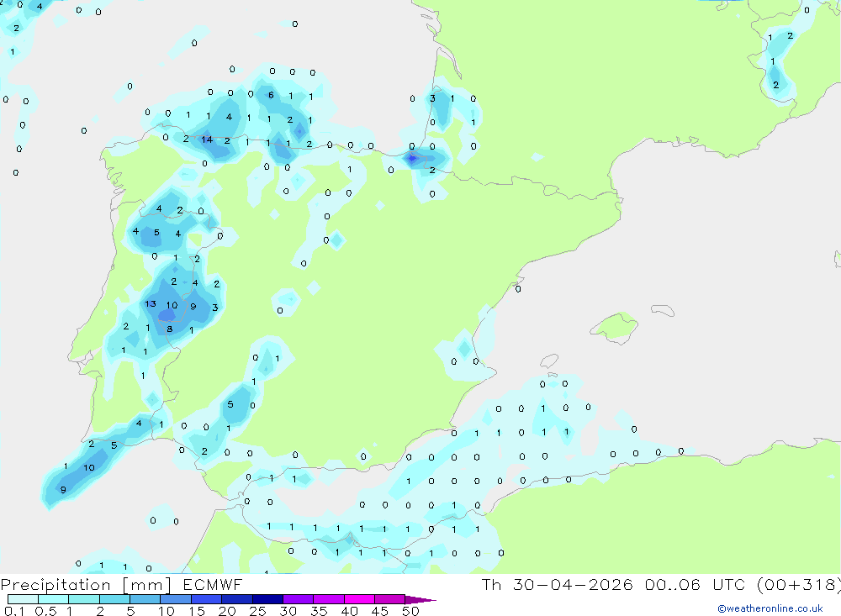Screen dimensions: 841x616
Task: Click the "6" precipitation value off northern Spain
Action: click(271, 95)
